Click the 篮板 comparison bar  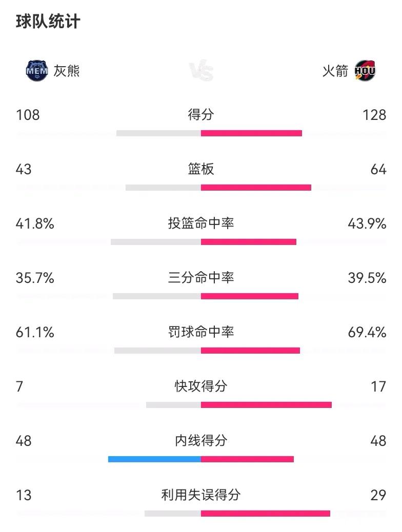(x=218, y=187)
